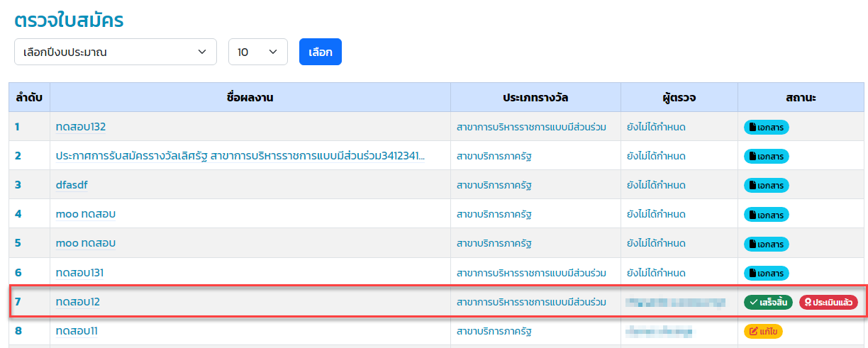Click ยังไม่ได้กำหนด in dfasdf row
Image resolution: width=868 pixels, height=348 pixels.
coord(656,186)
